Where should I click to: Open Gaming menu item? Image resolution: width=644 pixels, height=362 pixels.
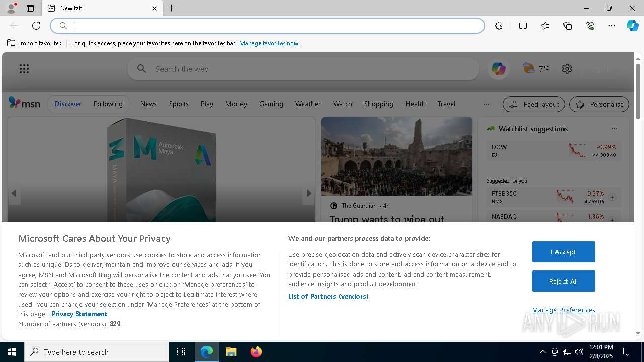[x=271, y=104]
